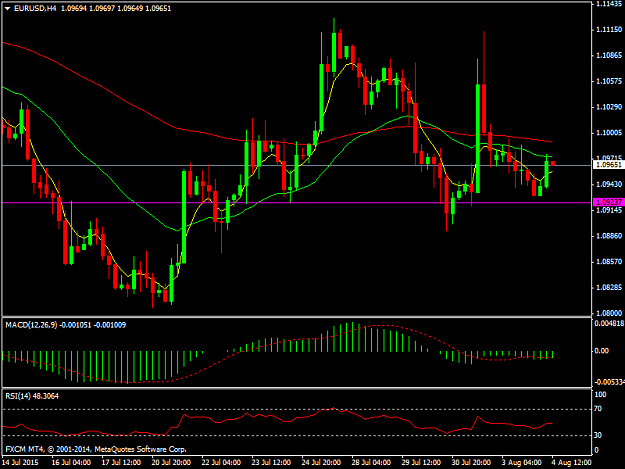This screenshot has height=469, width=625.
Task: Select the 20 Jul 20:00 time label
Action: (x=171, y=463)
